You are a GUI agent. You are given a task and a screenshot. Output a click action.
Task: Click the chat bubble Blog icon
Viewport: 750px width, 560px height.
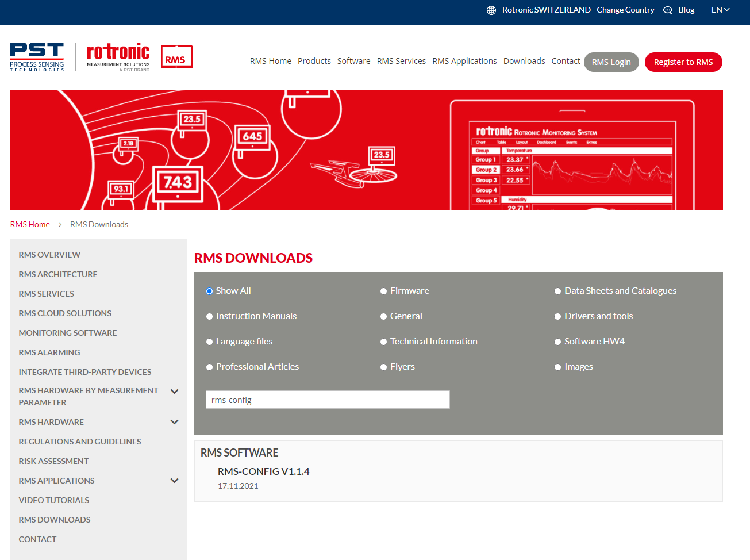pyautogui.click(x=668, y=10)
